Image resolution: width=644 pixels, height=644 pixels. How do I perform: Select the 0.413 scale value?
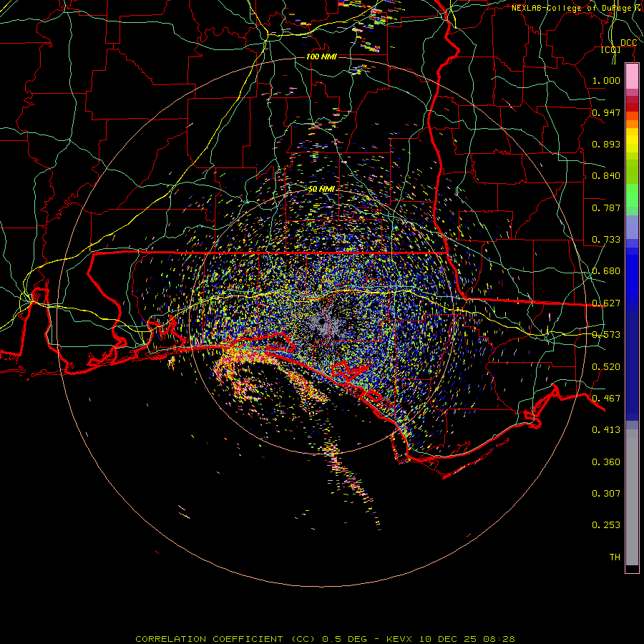(606, 430)
